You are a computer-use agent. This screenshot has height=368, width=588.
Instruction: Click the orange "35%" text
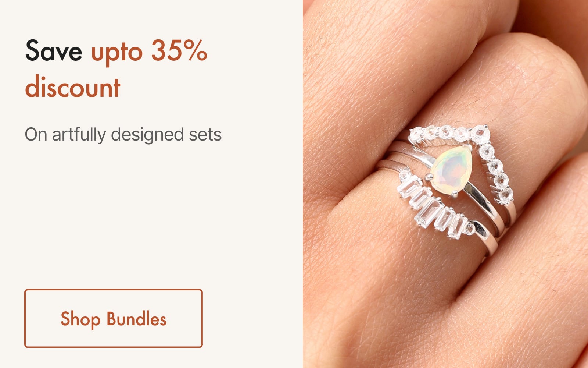(179, 50)
